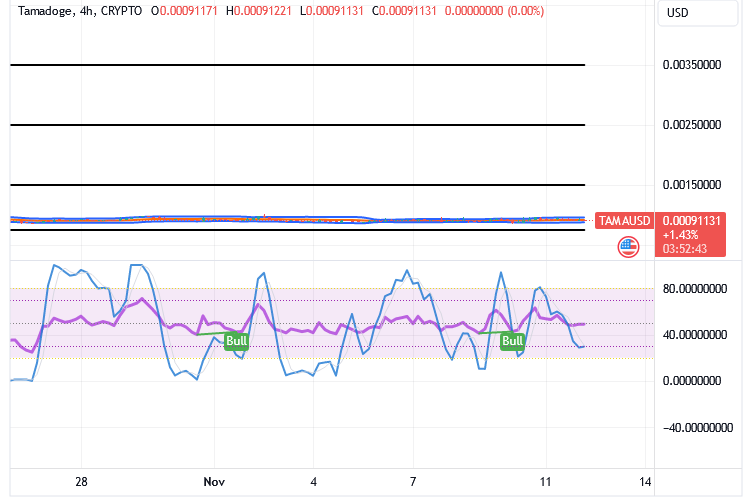Click the open price value 0.00091171
The image size is (752, 500).
188,11
